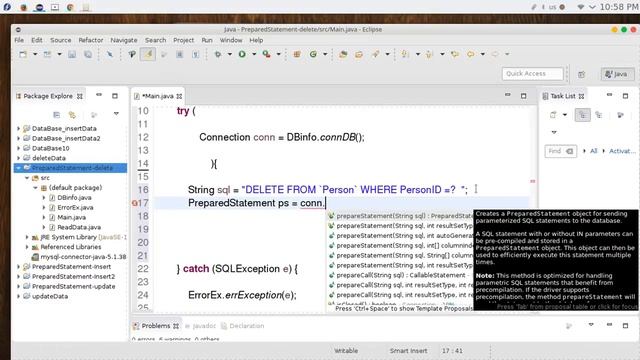This screenshot has height=360, width=640.
Task: Switch to the Java perspective button
Action: tap(617, 74)
